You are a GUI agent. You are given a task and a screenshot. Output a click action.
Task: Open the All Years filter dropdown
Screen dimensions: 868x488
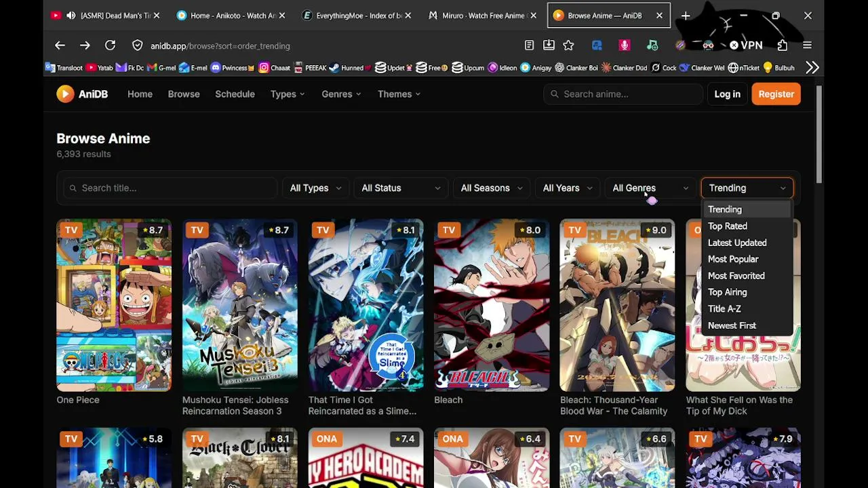[568, 188]
